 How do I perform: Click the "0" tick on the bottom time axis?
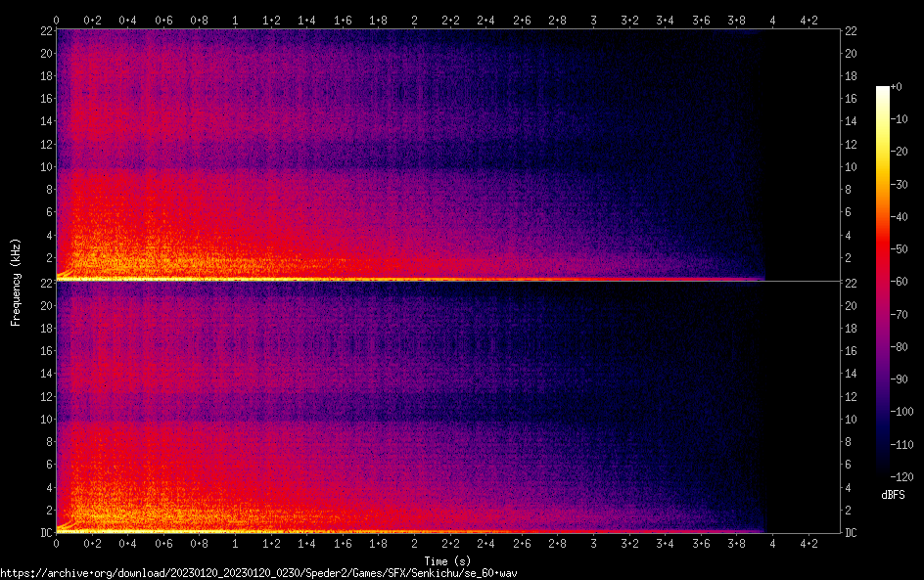click(x=57, y=544)
